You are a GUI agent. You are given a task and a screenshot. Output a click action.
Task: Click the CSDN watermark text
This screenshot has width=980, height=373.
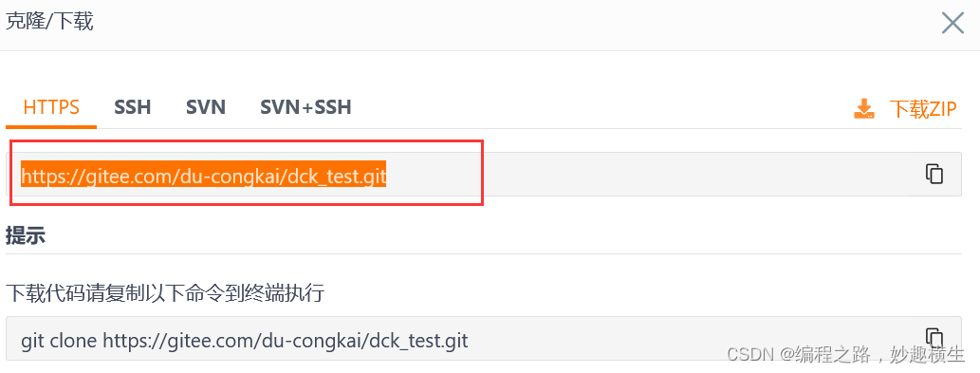coord(845,355)
